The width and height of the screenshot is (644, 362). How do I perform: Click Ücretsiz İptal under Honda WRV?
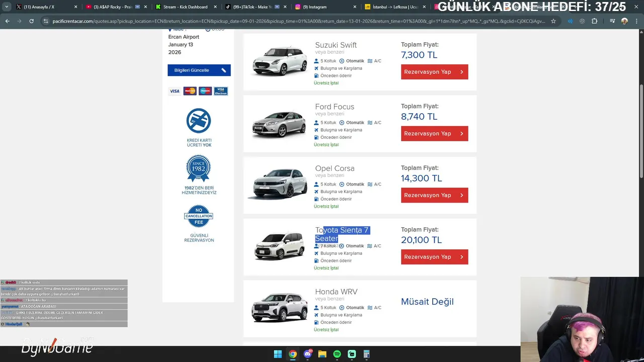pos(326,330)
